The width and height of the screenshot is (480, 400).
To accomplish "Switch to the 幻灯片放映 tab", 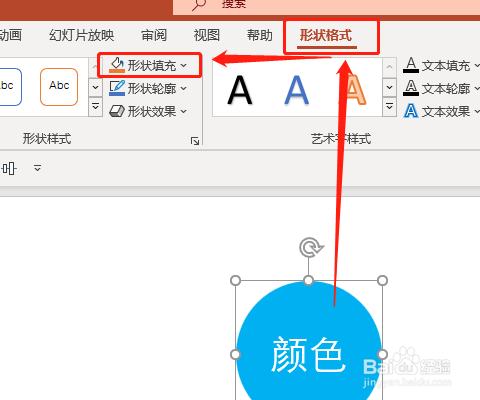I will pos(82,35).
